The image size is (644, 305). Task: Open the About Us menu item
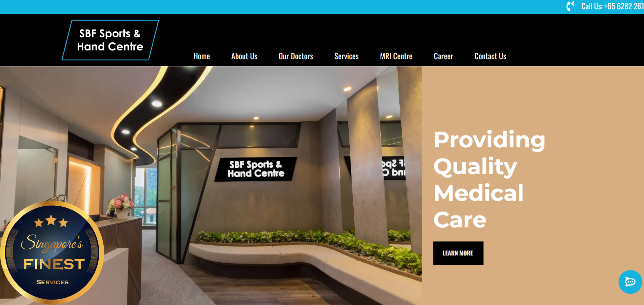point(244,56)
